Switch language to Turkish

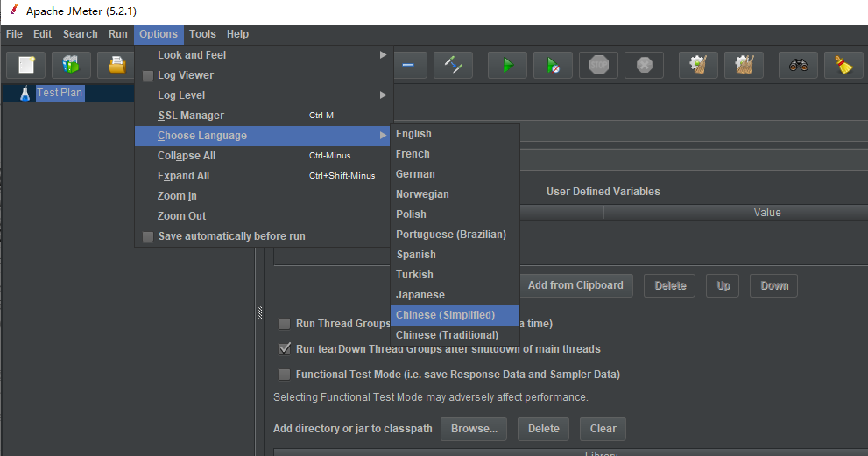pos(455,275)
